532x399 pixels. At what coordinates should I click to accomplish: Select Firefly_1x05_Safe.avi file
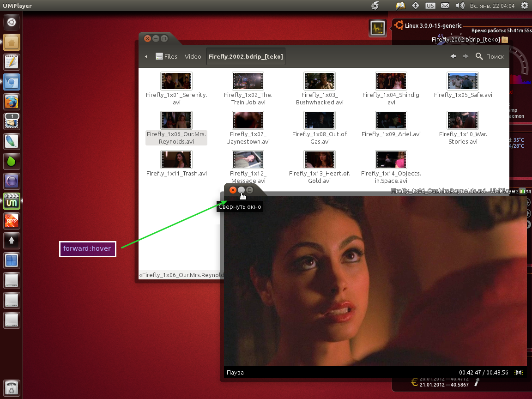[x=463, y=85]
